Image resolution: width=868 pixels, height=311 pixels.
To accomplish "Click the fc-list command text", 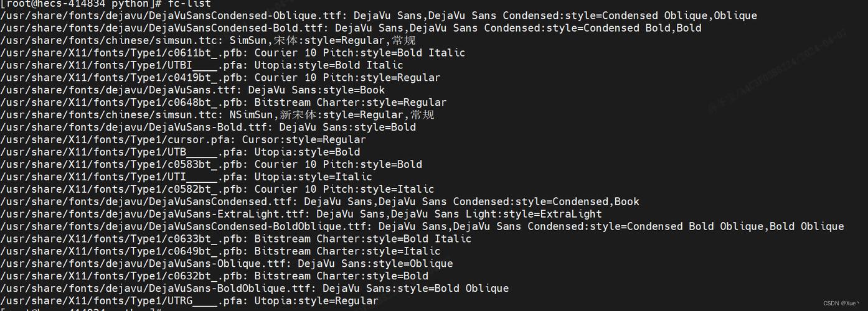I will [x=189, y=3].
